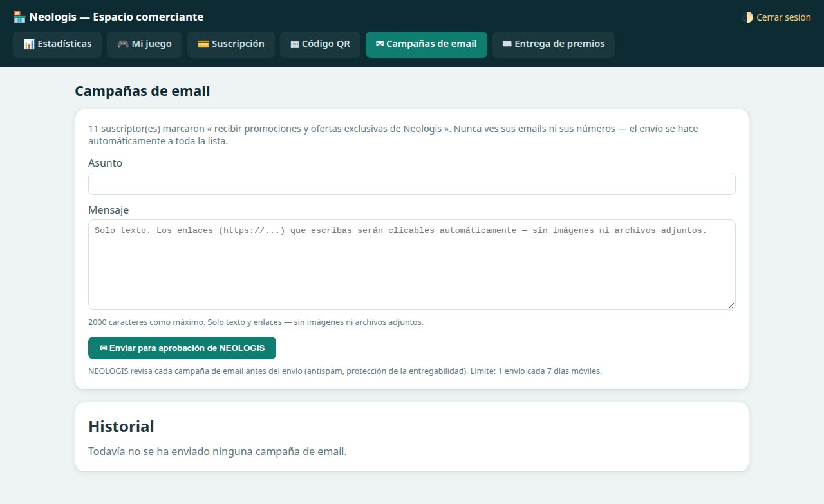
Task: Click the 2000 caracteres como máximo note
Action: (256, 322)
